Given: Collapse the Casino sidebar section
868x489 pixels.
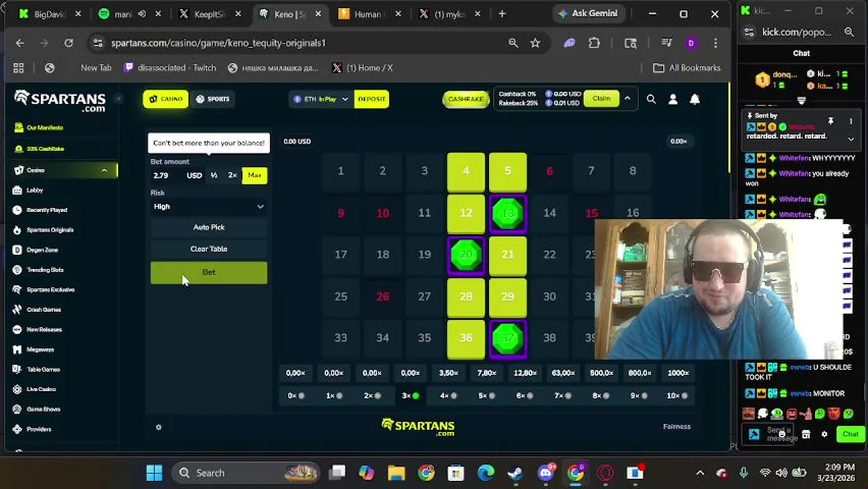Looking at the screenshot, I should click(104, 170).
